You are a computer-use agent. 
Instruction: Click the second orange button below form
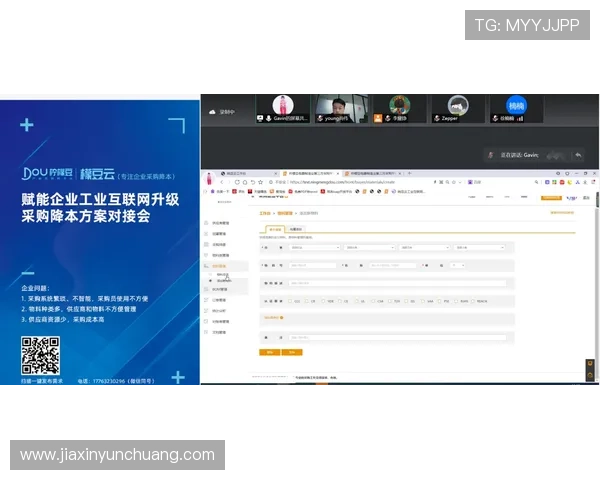point(292,352)
